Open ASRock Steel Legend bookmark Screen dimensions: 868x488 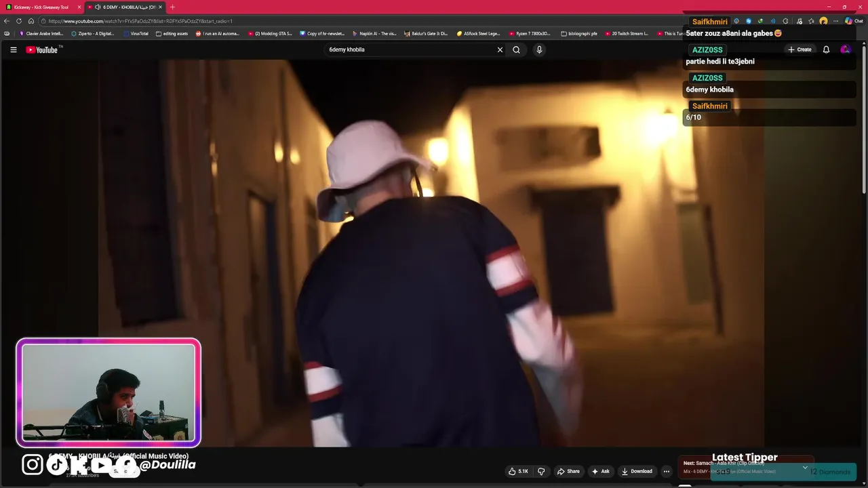pyautogui.click(x=478, y=33)
